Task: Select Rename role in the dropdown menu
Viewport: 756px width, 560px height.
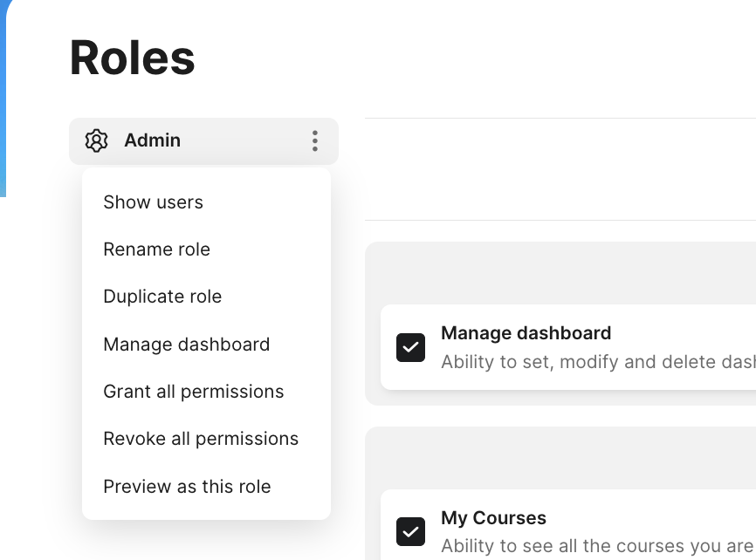Action: click(157, 249)
